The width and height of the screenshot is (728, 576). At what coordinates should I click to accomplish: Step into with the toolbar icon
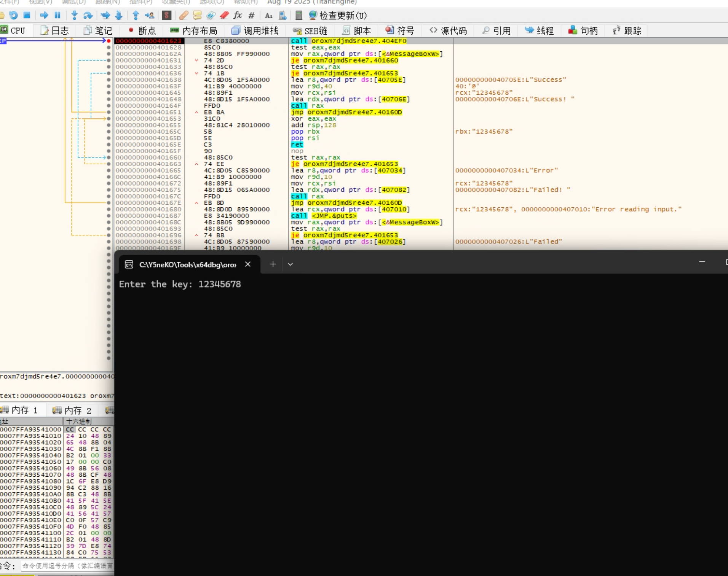75,15
